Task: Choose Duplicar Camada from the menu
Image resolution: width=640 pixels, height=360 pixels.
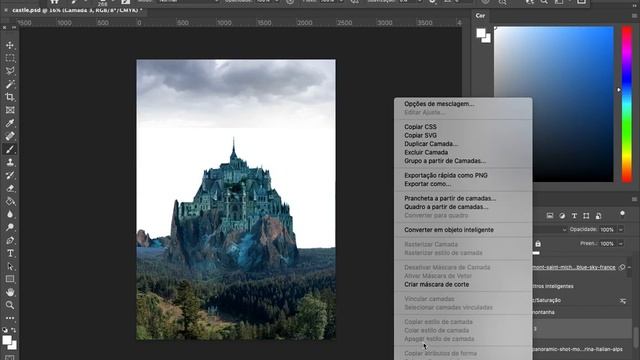Action: tap(431, 144)
